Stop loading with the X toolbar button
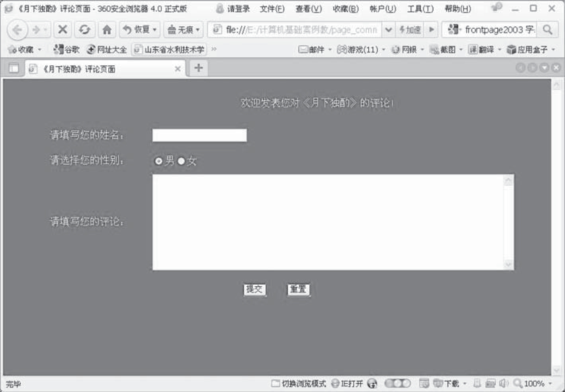The height and width of the screenshot is (392, 565). click(x=63, y=29)
